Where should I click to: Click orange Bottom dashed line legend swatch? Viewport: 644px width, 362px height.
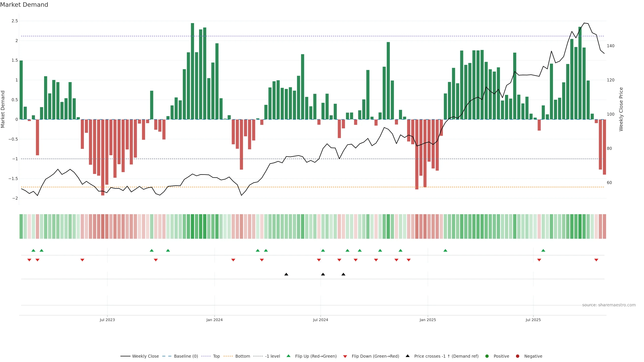pos(228,356)
